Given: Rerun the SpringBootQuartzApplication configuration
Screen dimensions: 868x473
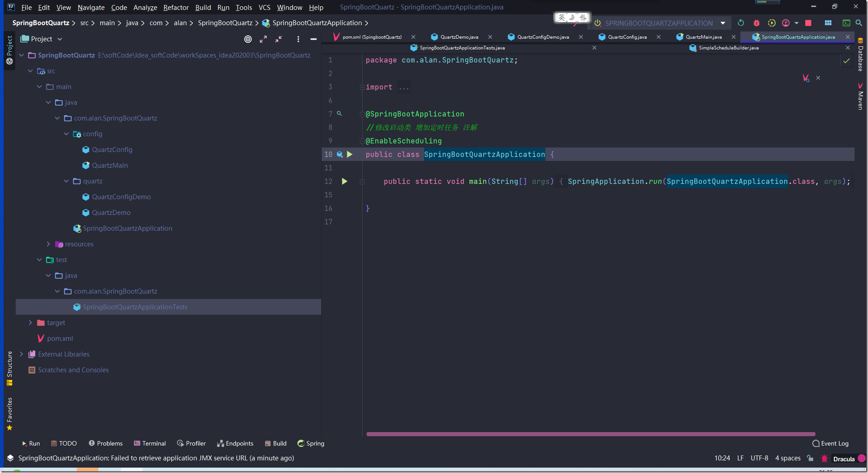Looking at the screenshot, I should [741, 23].
